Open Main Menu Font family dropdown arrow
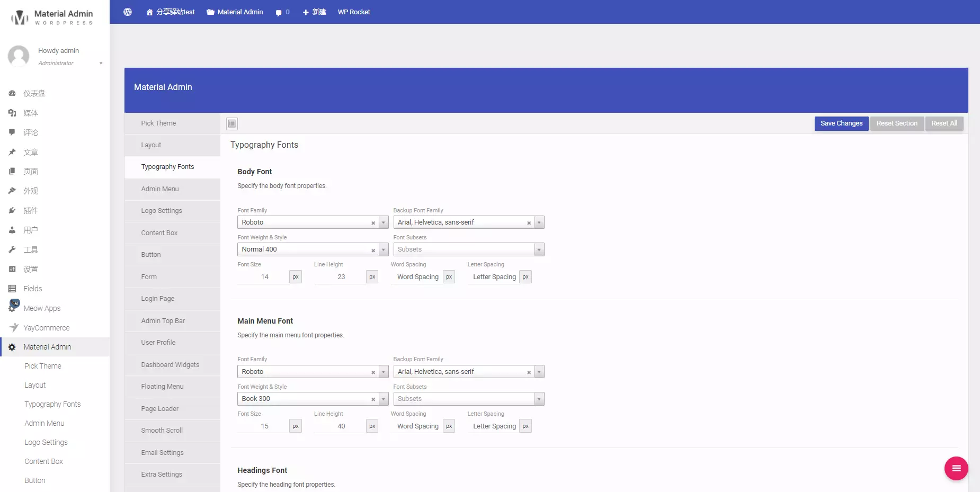 384,372
